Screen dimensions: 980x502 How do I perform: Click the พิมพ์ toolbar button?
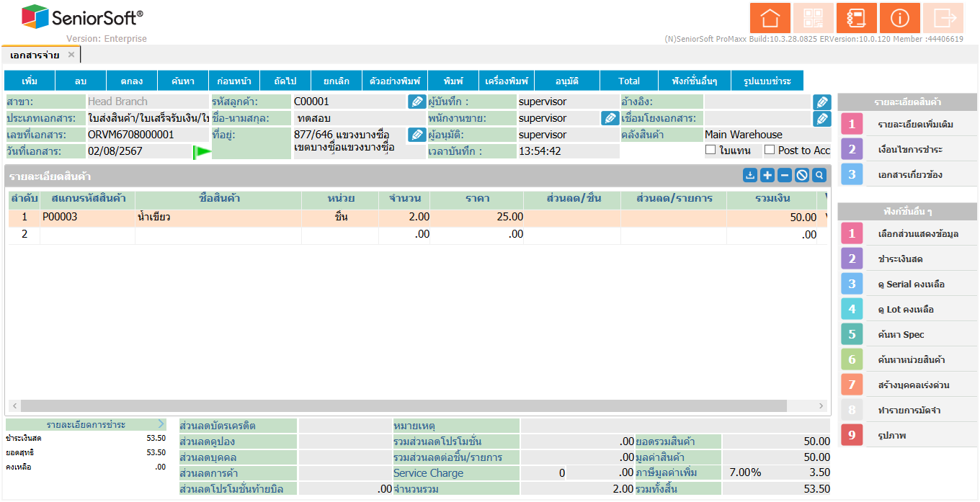(x=453, y=81)
